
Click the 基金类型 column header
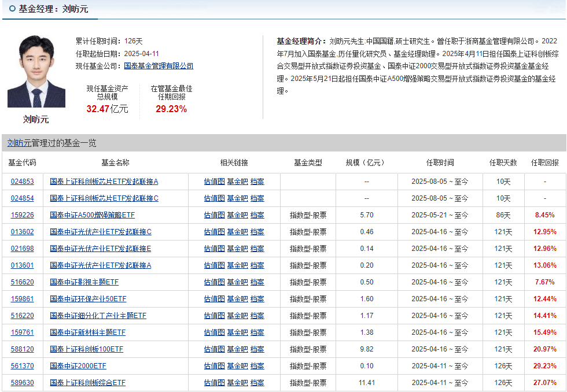pyautogui.click(x=308, y=162)
